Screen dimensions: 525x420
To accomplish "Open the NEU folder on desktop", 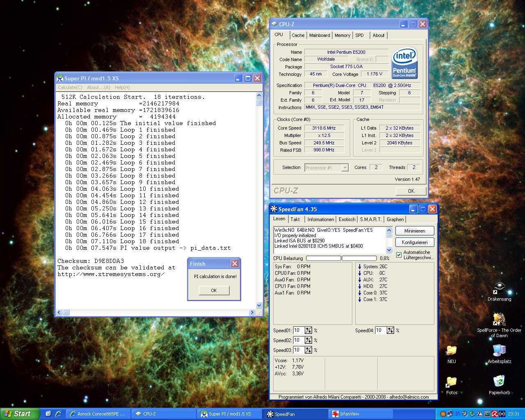I will pos(452,354).
